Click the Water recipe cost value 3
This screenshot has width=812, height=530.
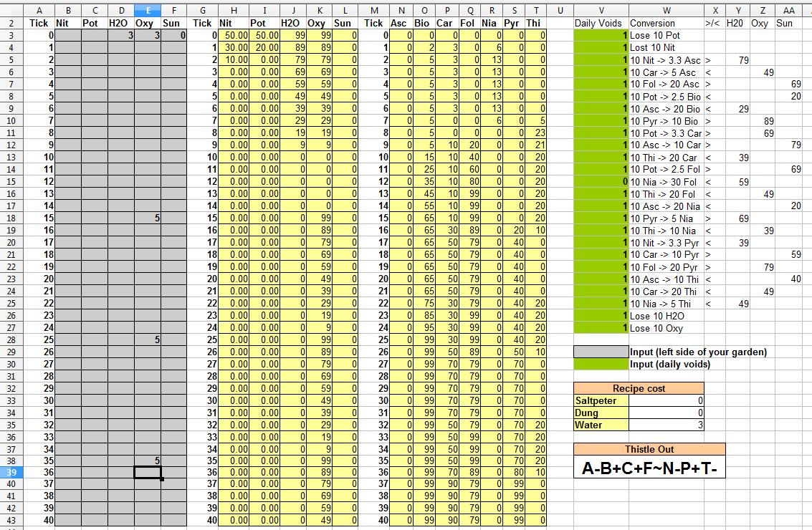coord(667,425)
